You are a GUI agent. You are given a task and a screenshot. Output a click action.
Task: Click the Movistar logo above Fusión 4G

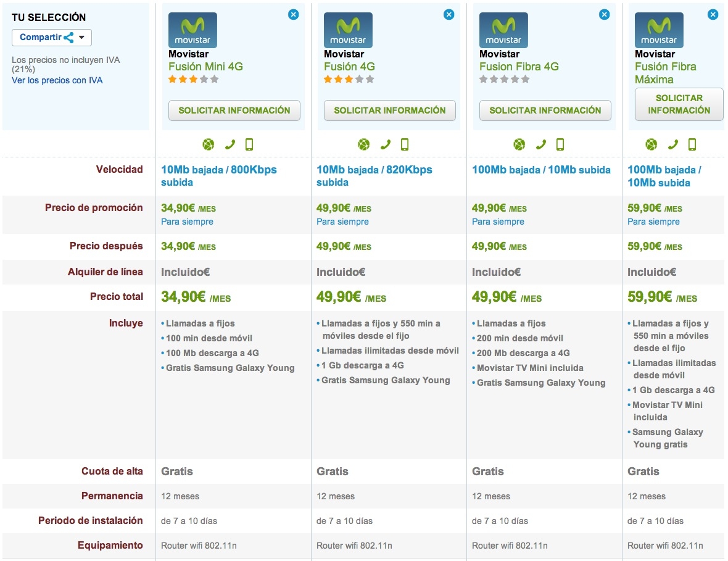pos(348,30)
